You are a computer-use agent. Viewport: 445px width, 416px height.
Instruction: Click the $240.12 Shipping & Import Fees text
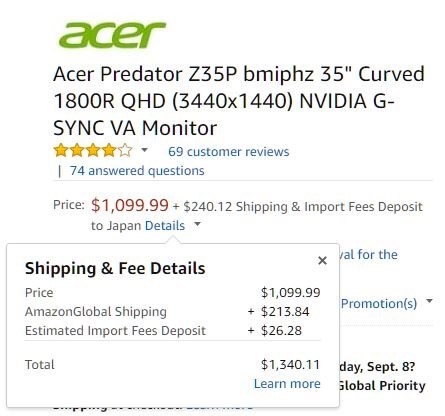tap(303, 207)
